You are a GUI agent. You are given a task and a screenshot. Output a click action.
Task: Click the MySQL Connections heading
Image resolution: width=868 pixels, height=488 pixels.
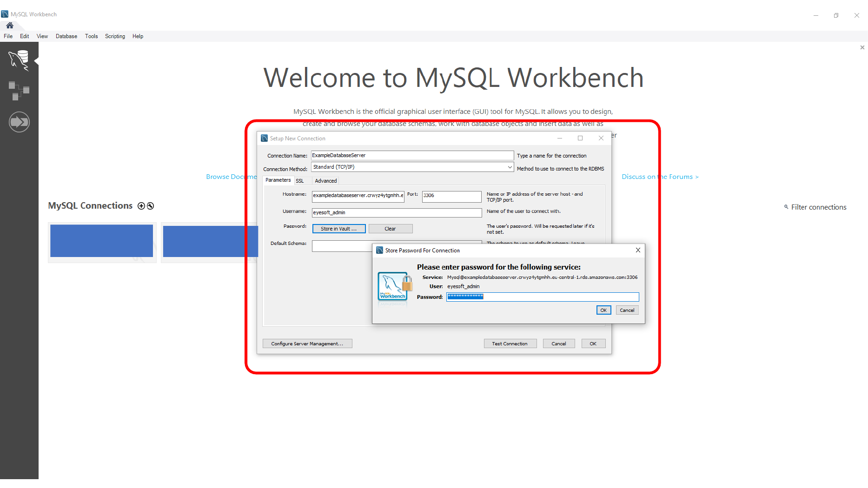pos(90,205)
